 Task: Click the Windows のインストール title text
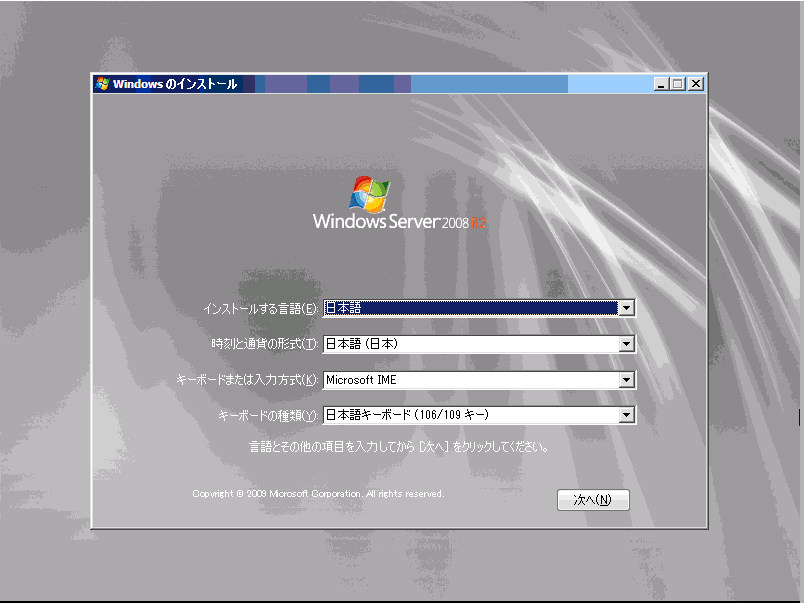click(175, 84)
